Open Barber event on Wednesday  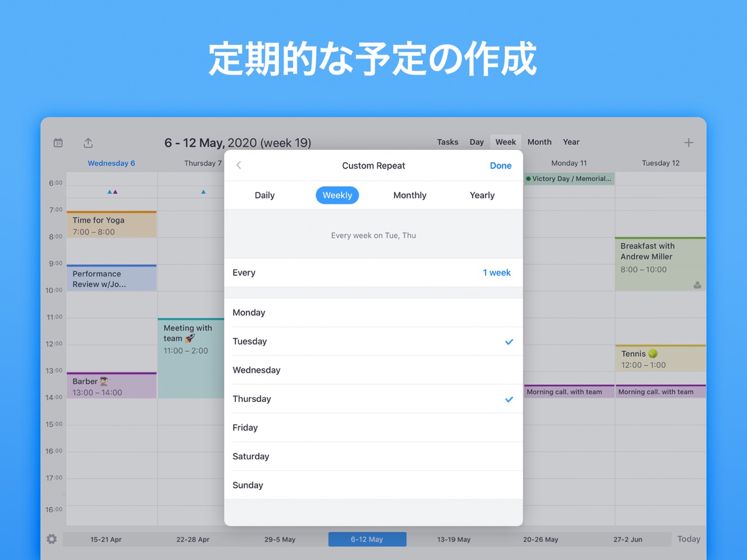pos(111,386)
